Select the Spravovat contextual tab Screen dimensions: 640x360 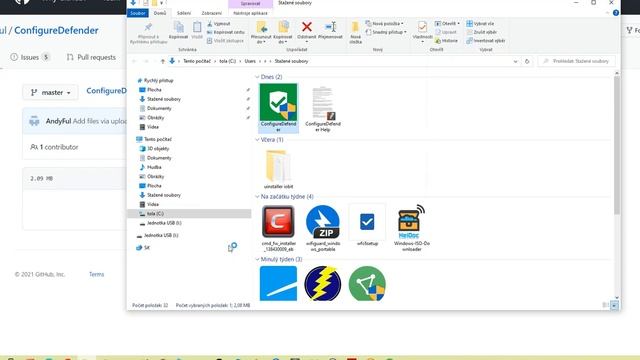point(250,3)
